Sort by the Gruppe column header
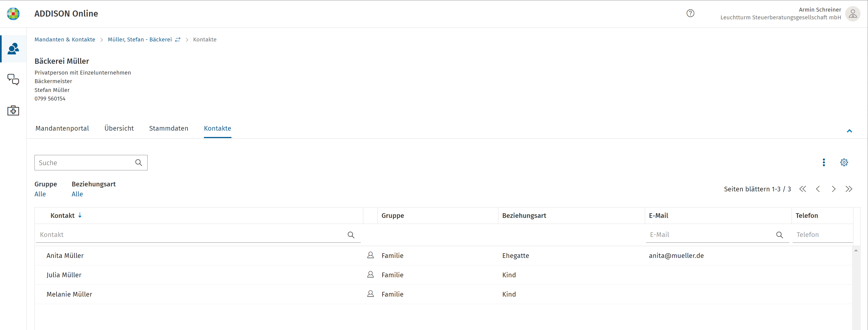This screenshot has width=868, height=330. (x=392, y=216)
